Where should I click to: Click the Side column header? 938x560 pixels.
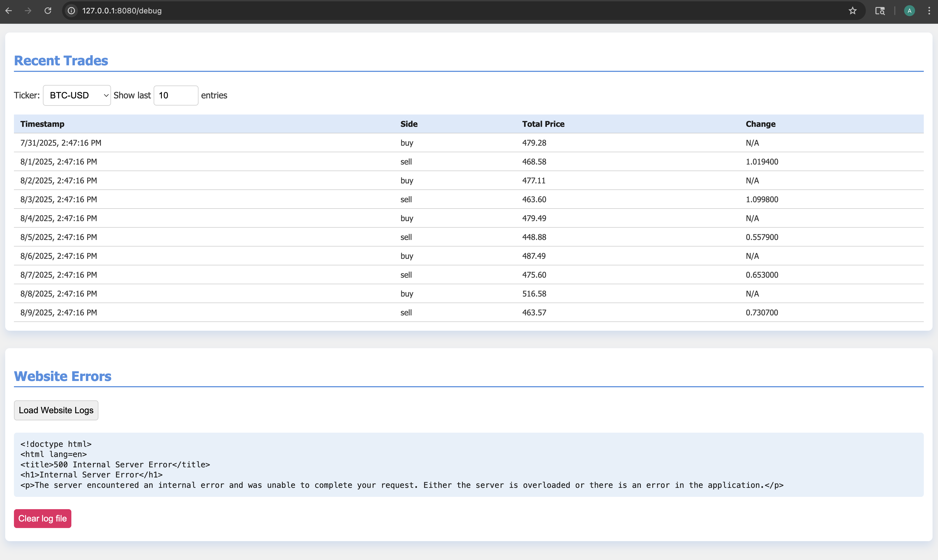[409, 124]
